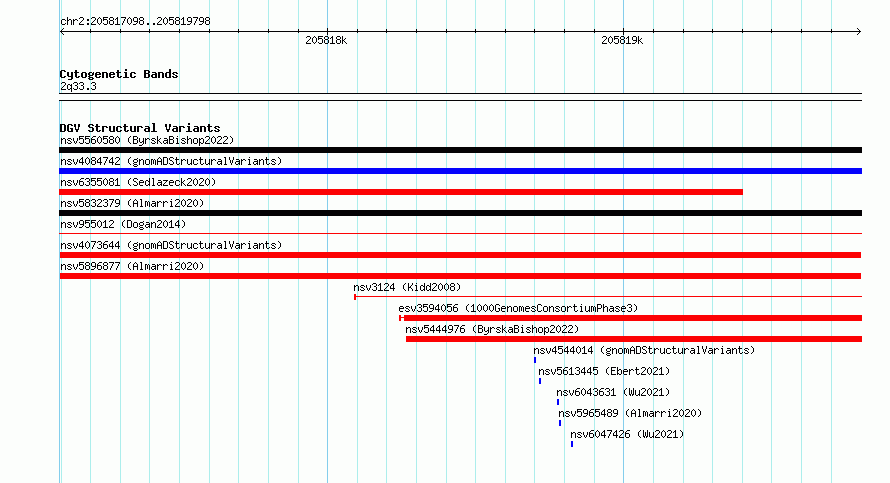Screen dimensions: 890x483
Task: Select the small blue nsv6047426 marker
Action: (572, 444)
